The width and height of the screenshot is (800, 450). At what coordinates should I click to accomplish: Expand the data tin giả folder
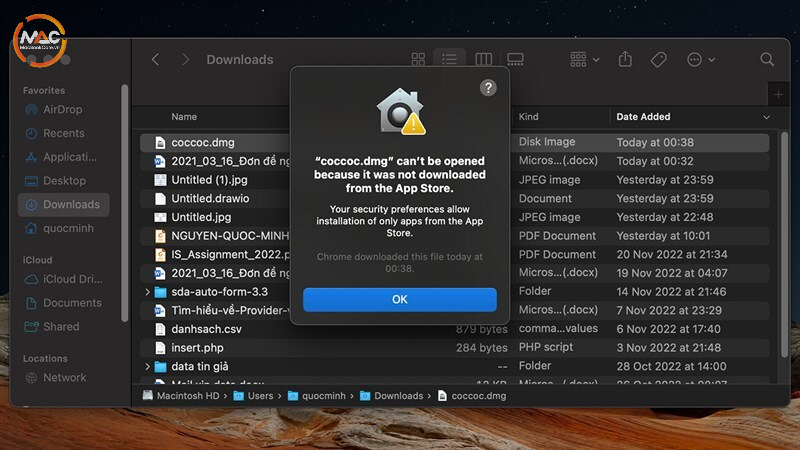(148, 367)
